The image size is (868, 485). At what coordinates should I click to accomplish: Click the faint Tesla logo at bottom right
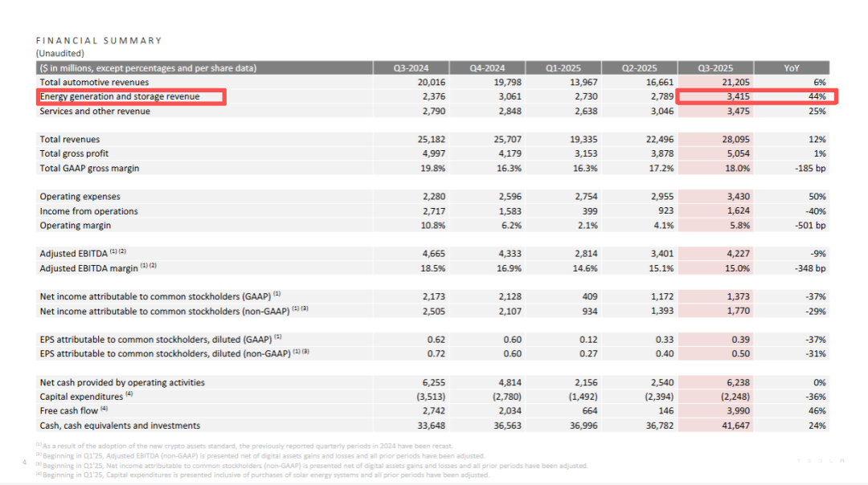pos(820,460)
